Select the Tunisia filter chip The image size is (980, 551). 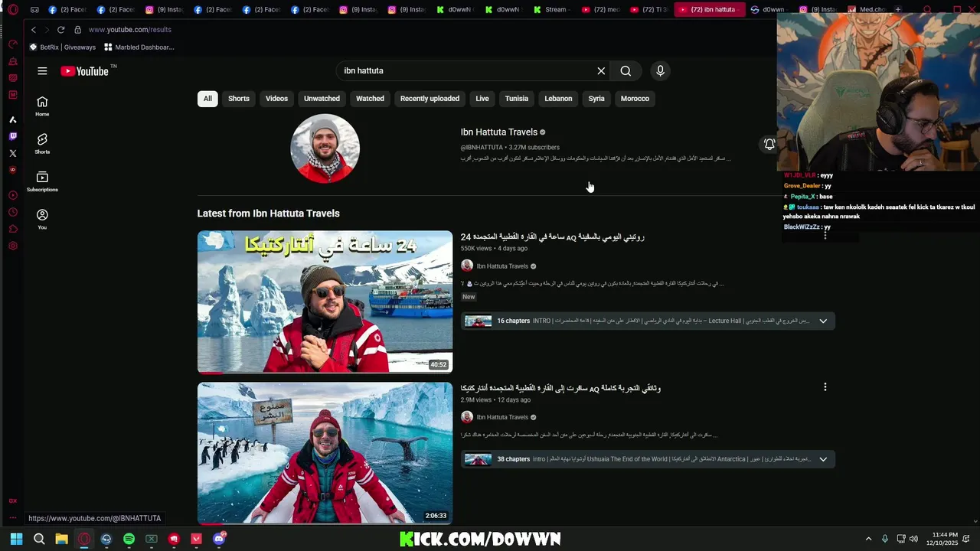pyautogui.click(x=517, y=99)
